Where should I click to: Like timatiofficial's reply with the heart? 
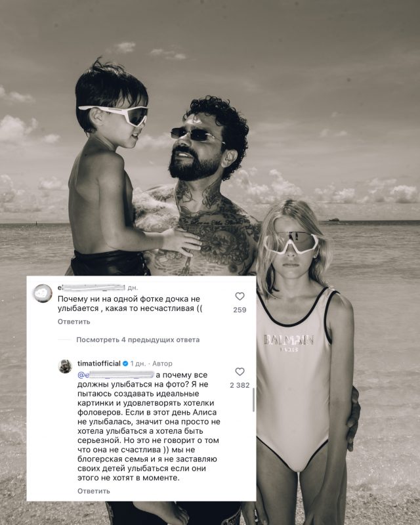[x=240, y=371]
